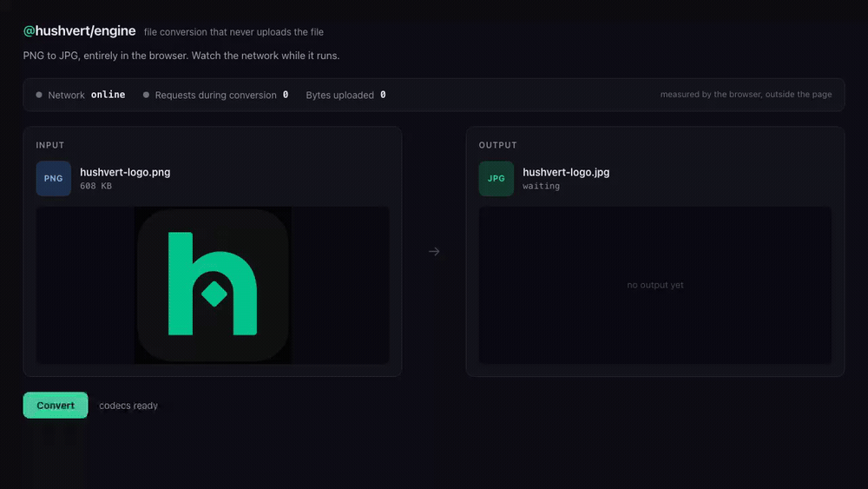Click the 'waiting' output status text
Image resolution: width=868 pixels, height=489 pixels.
541,186
